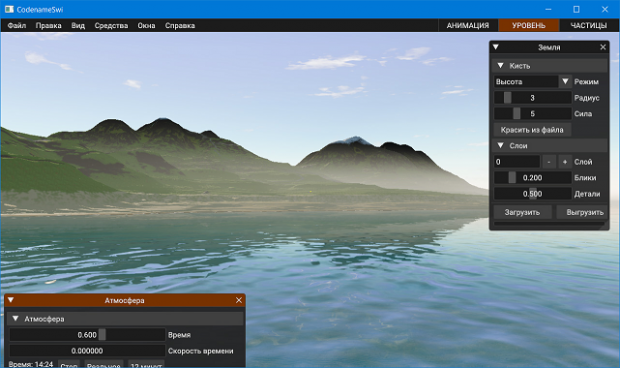
Task: Click the Время: 14:24 readout
Action: (x=31, y=364)
